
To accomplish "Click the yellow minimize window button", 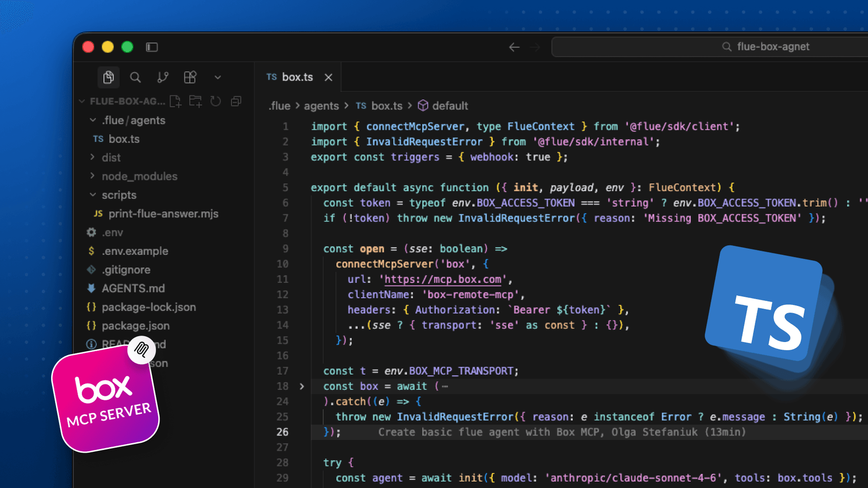I will [108, 47].
